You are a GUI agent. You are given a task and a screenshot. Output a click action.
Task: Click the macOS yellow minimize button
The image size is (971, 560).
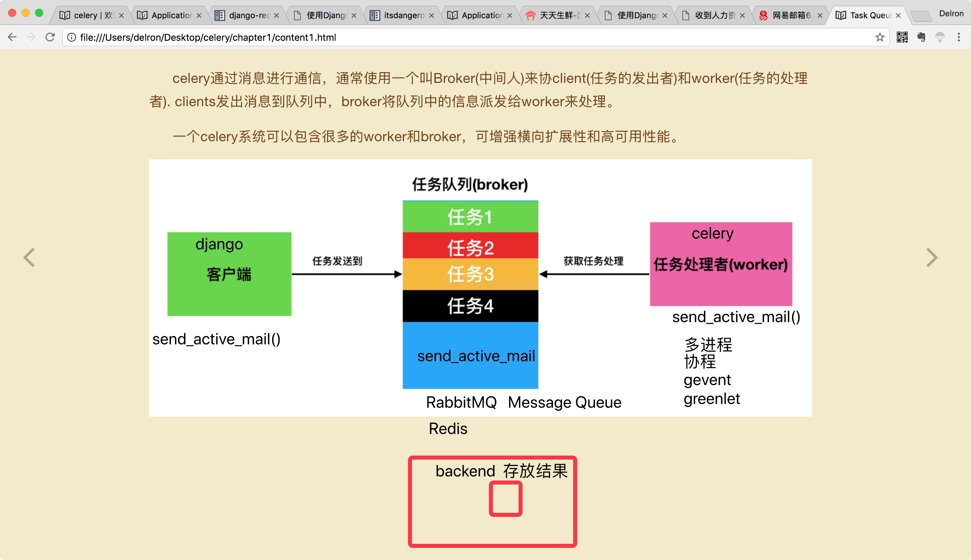click(x=25, y=13)
